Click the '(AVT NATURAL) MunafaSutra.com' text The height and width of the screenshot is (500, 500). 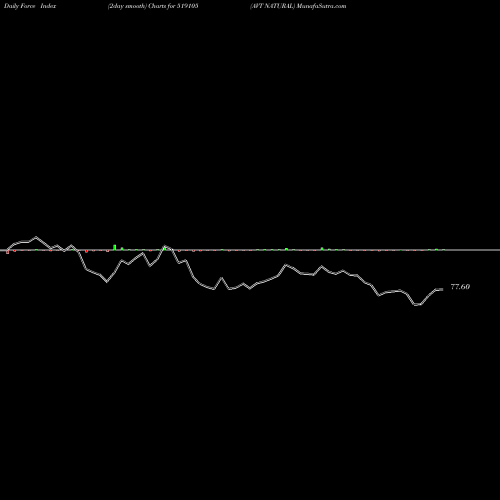(x=298, y=6)
